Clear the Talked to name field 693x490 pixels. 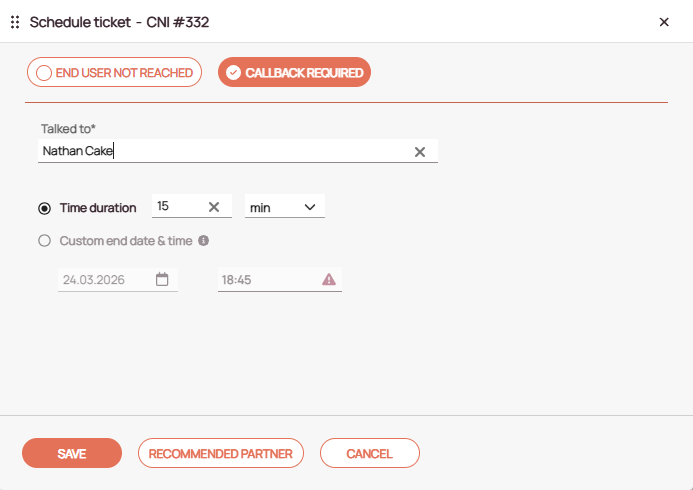click(x=420, y=152)
